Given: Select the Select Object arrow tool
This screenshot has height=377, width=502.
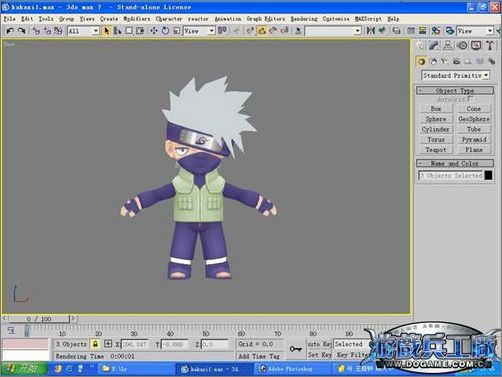Looking at the screenshot, I should (107, 31).
